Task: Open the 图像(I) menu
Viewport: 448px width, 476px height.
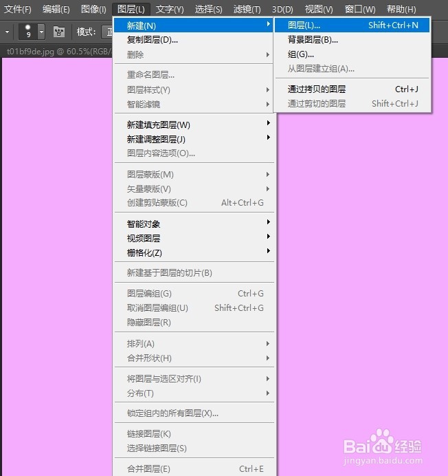Action: [93, 10]
